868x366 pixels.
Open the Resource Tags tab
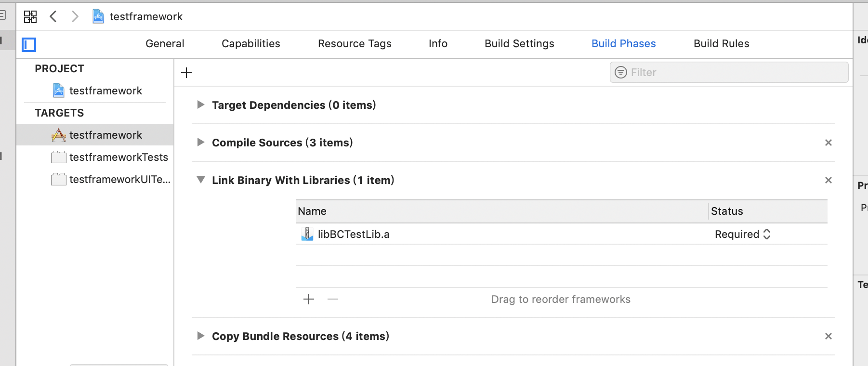[355, 44]
